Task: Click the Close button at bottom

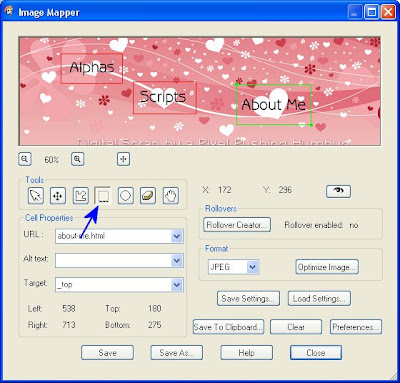Action: click(316, 353)
